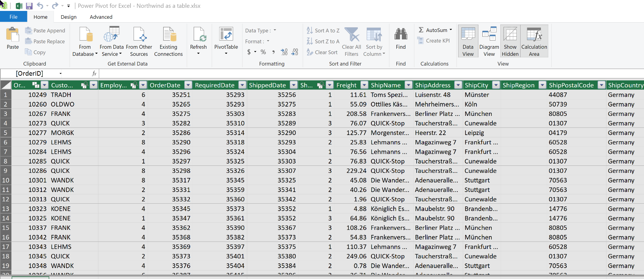Select row 5 header
Image resolution: width=644 pixels, height=279 pixels.
(x=5, y=133)
